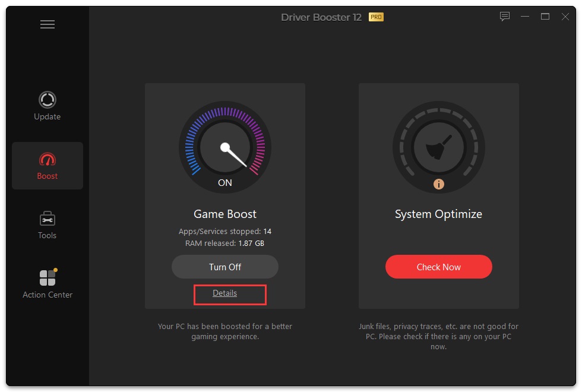The image size is (582, 392).
Task: Click the 'RAM released: 1.87 GB' text
Action: tap(225, 243)
